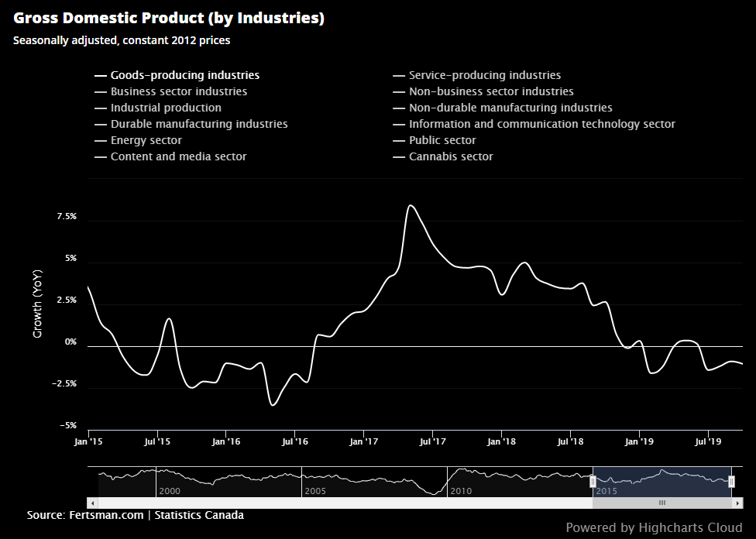Click the −5% y-axis label
The height and width of the screenshot is (539, 756).
(x=68, y=426)
